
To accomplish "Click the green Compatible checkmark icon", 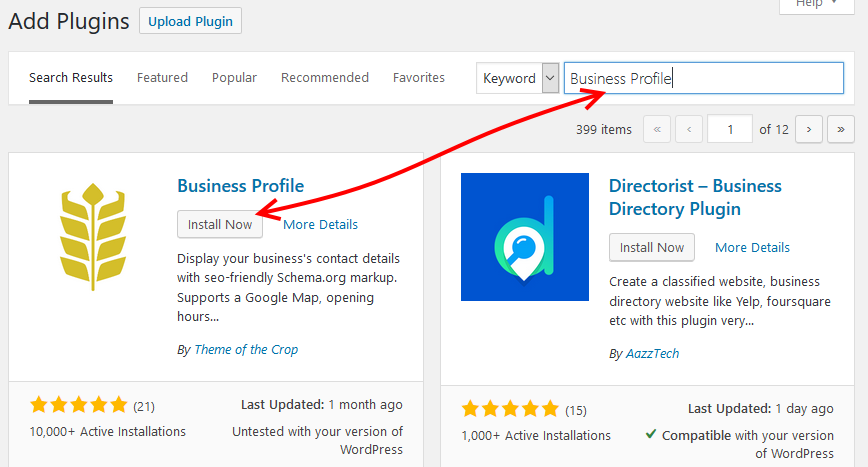I will click(651, 434).
